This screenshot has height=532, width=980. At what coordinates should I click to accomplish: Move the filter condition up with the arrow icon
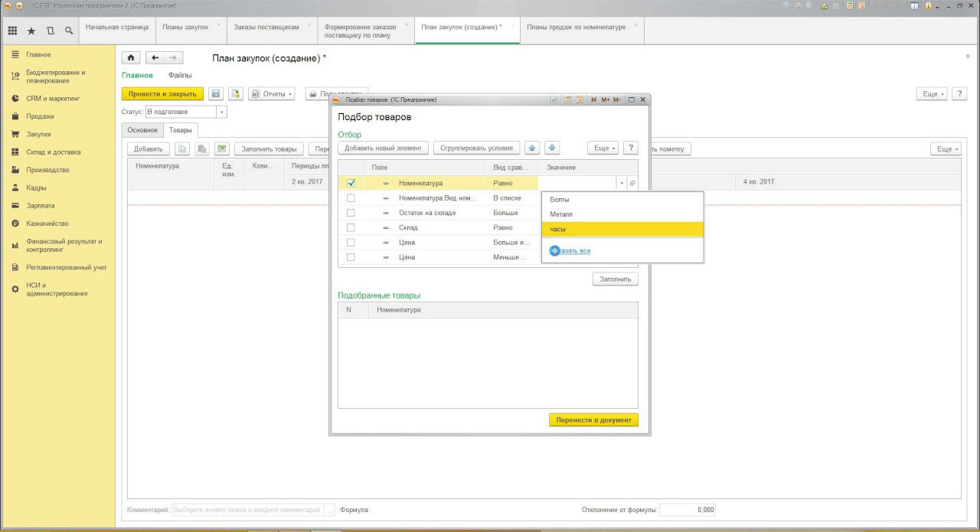click(532, 148)
